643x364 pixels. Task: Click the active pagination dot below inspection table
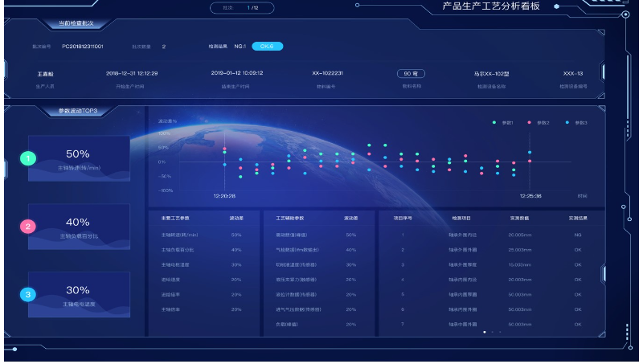coord(484,331)
